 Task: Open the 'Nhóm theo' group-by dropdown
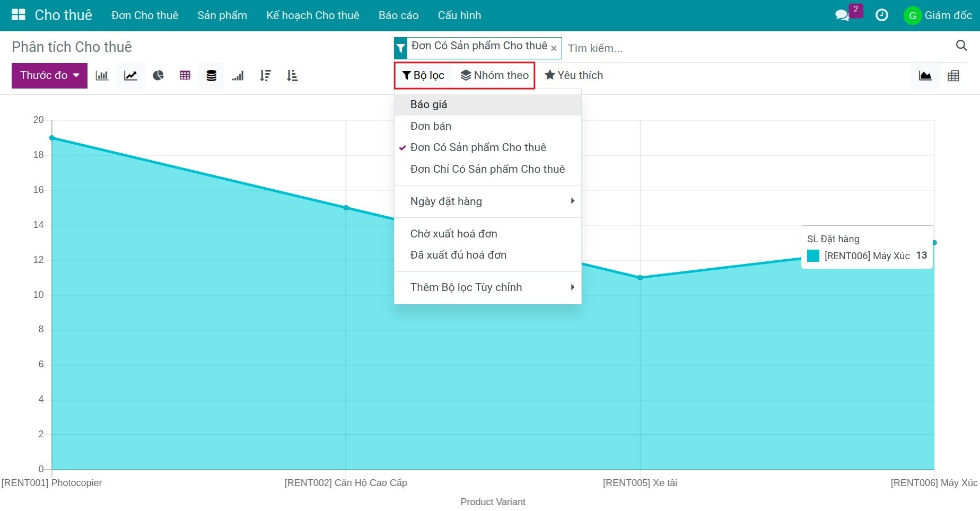point(494,75)
